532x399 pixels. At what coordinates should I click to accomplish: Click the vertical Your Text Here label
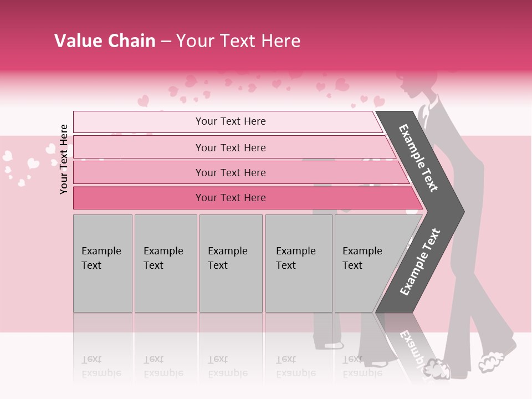(x=64, y=159)
